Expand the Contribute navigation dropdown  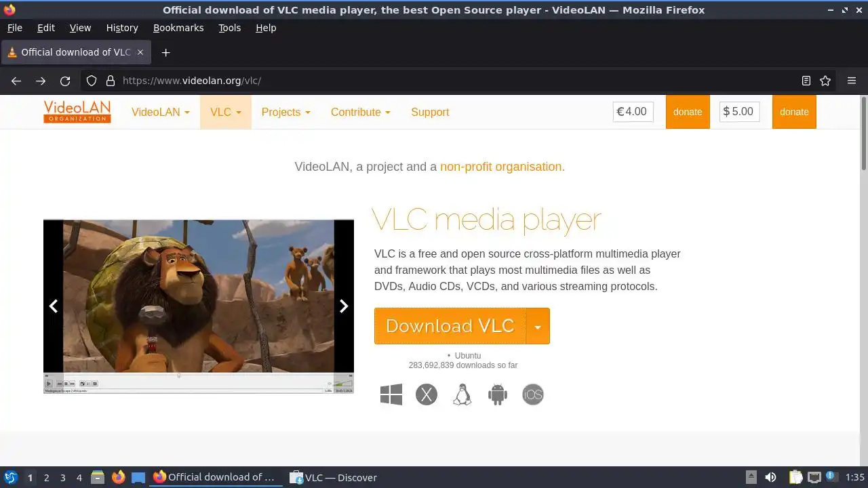(x=361, y=112)
